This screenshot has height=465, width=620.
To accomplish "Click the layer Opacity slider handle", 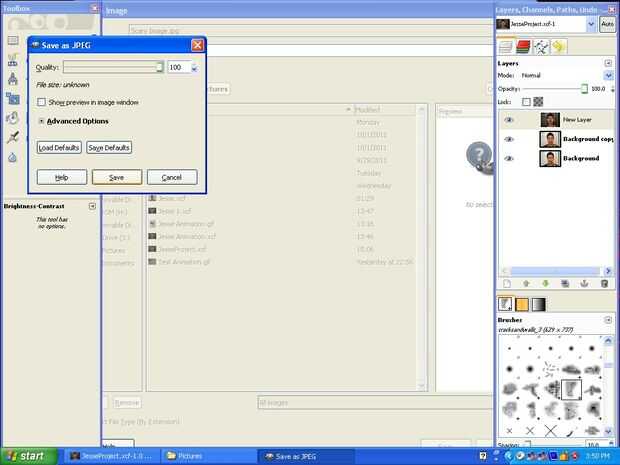I will pyautogui.click(x=584, y=89).
